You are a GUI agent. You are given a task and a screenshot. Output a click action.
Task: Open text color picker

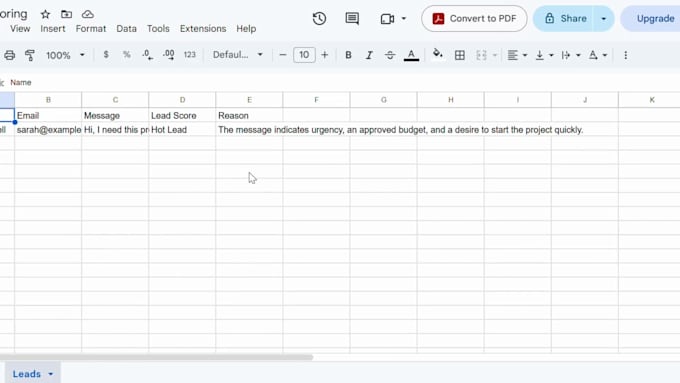[x=411, y=55]
